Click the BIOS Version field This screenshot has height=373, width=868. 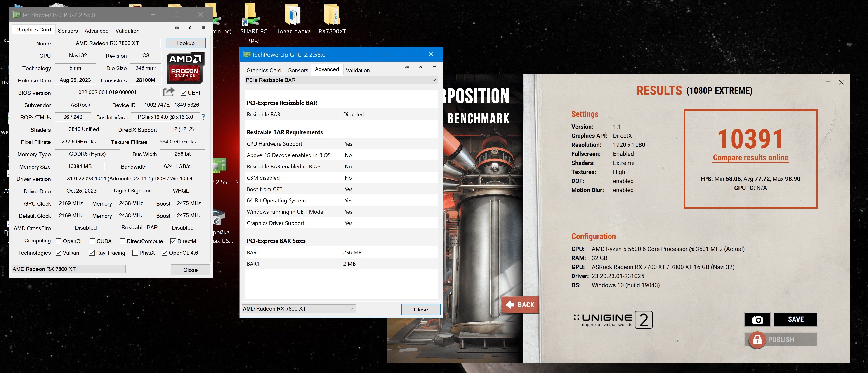(107, 92)
